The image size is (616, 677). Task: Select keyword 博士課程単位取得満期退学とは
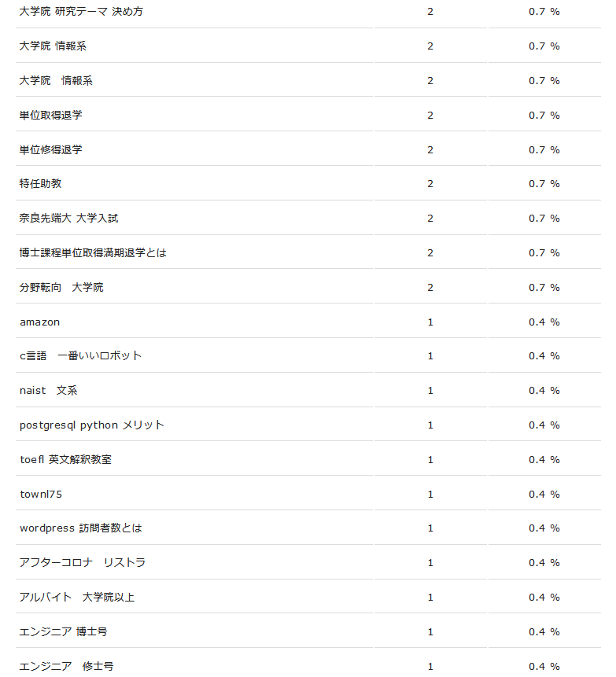(93, 253)
